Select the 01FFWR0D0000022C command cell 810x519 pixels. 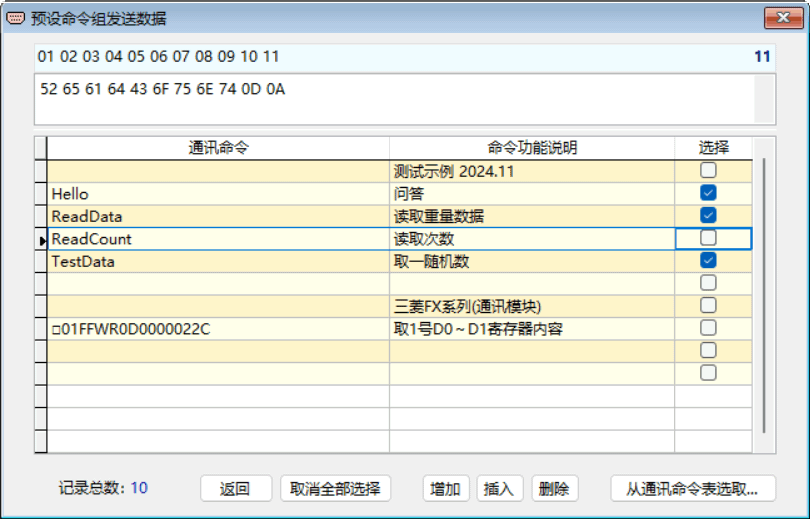tap(218, 329)
